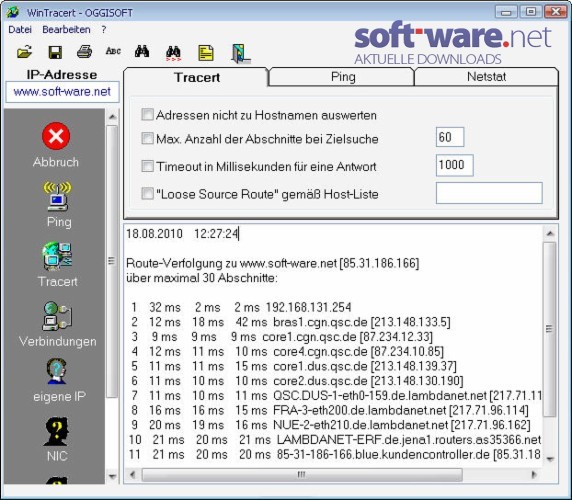Click the soft-ware.net banner logo
The width and height of the screenshot is (572, 500).
[x=452, y=43]
